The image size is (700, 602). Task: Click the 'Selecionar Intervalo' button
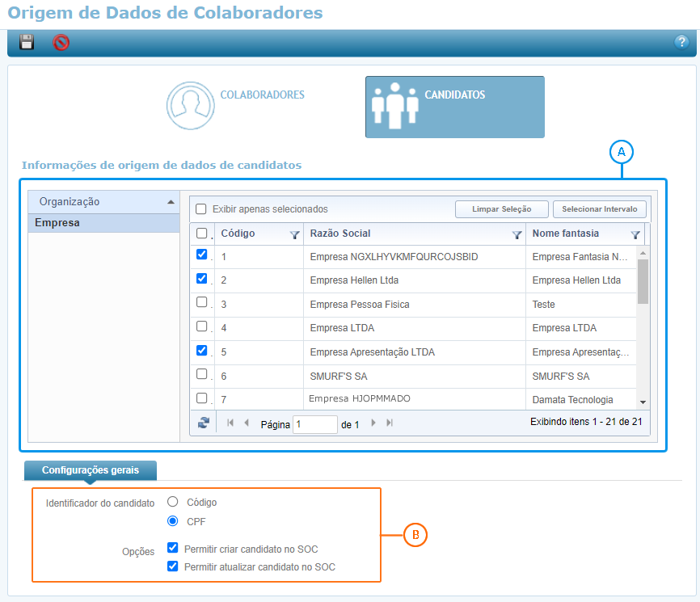coord(600,209)
